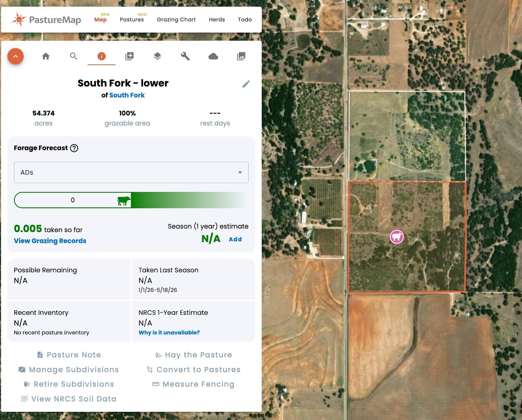The image size is (522, 420).
Task: Click the forage bar value 0
Action: 73,200
